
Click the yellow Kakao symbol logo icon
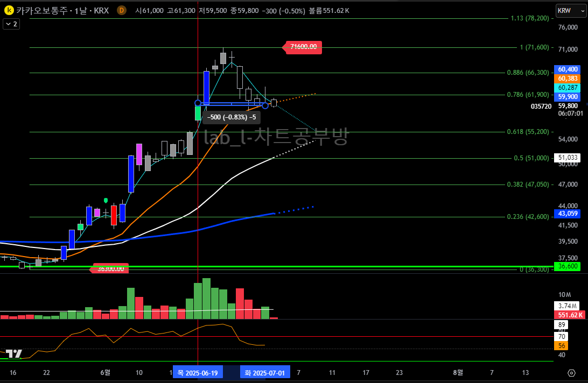pyautogui.click(x=9, y=11)
